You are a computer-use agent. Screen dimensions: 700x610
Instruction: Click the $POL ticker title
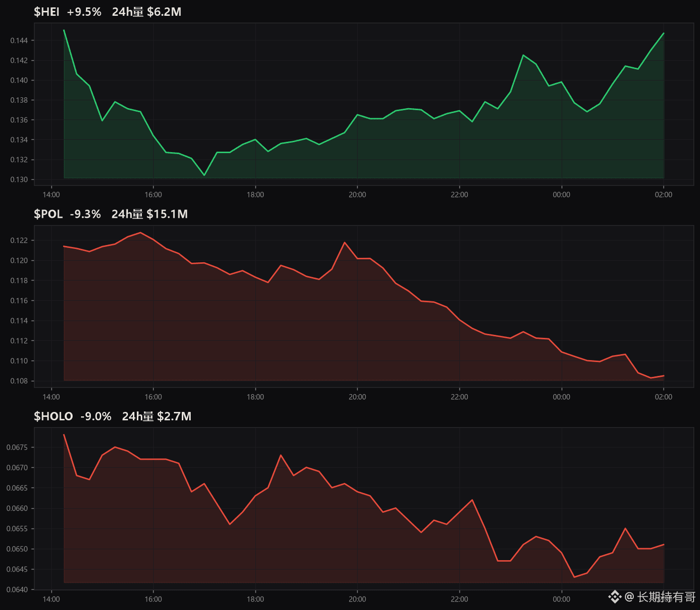tap(48, 214)
